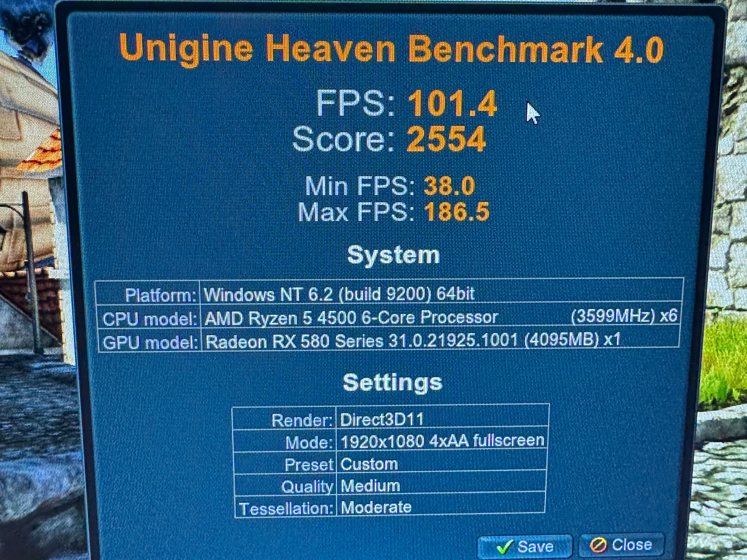Click the Max FPS: label text
747x560 pixels.
pos(356,212)
